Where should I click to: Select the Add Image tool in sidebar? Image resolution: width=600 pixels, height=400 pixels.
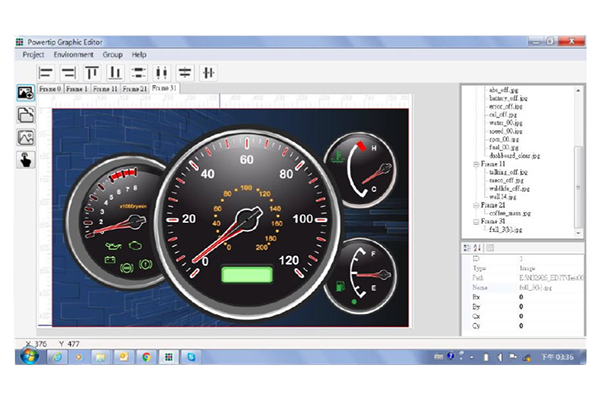click(x=26, y=93)
